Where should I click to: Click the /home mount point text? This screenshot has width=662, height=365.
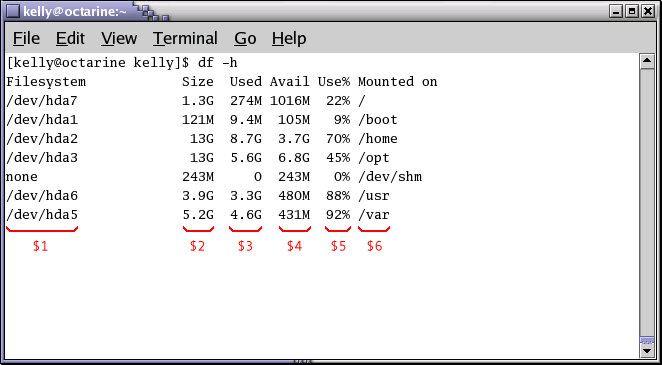tap(378, 139)
